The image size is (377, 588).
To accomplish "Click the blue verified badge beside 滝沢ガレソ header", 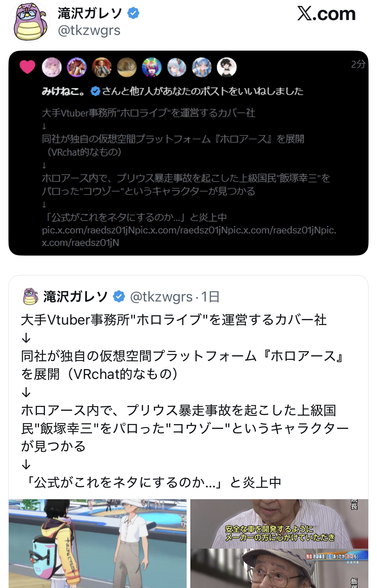I will (x=133, y=13).
